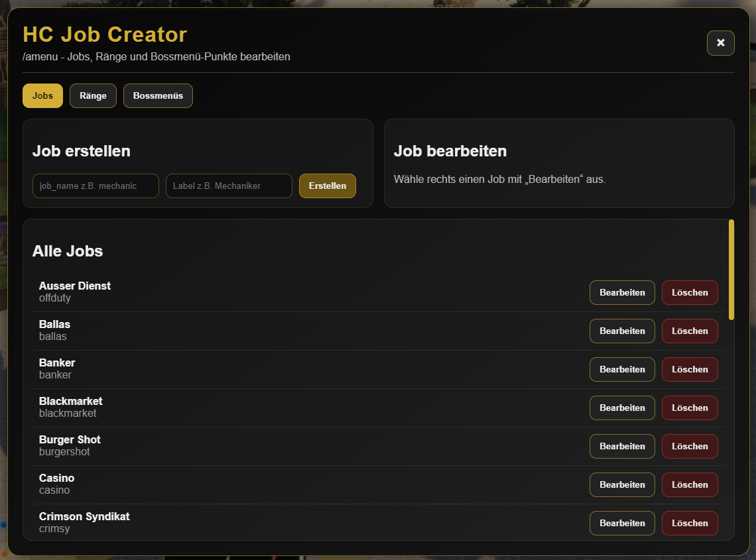Image resolution: width=756 pixels, height=560 pixels.
Task: Edit the Burger Shot job
Action: [622, 446]
